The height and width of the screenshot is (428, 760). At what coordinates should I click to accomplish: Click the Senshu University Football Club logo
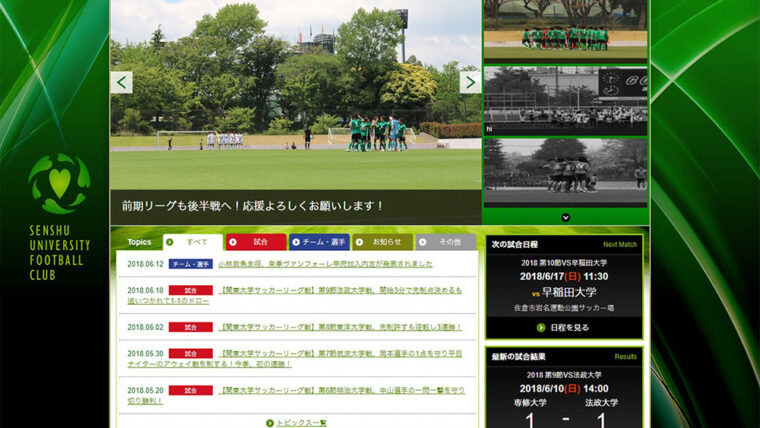58,184
